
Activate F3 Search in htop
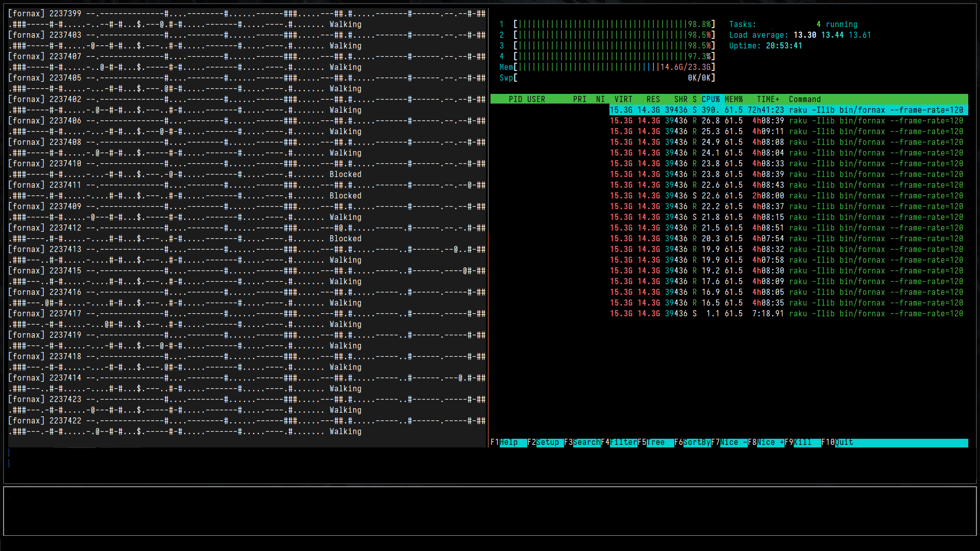[x=582, y=442]
